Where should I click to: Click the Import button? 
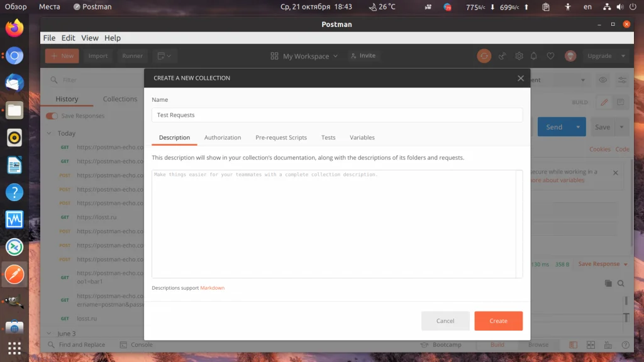point(97,56)
